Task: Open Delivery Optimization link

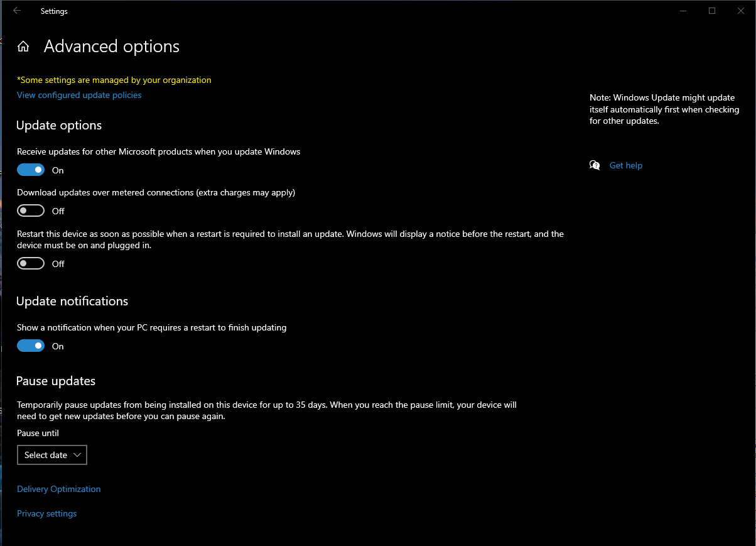Action: (58, 489)
